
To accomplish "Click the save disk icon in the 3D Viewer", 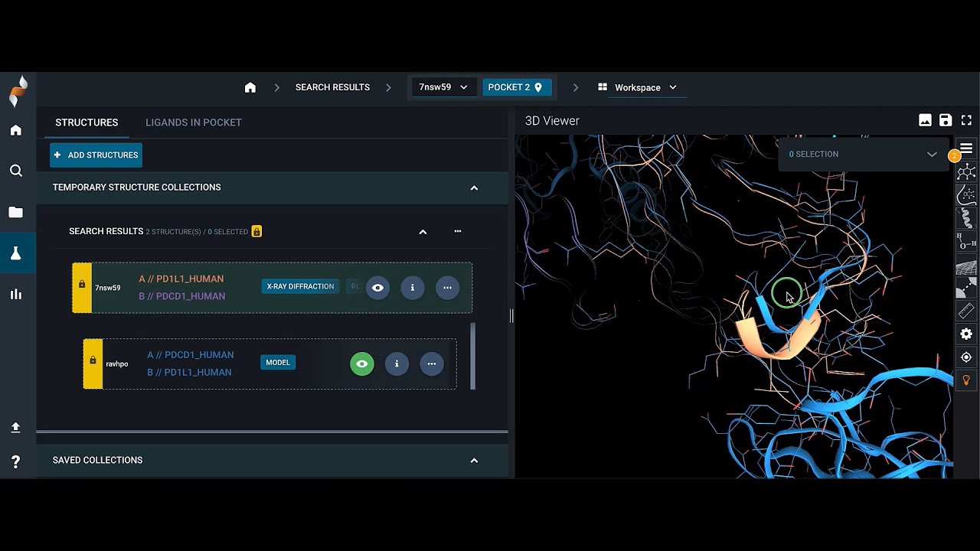I will click(946, 120).
